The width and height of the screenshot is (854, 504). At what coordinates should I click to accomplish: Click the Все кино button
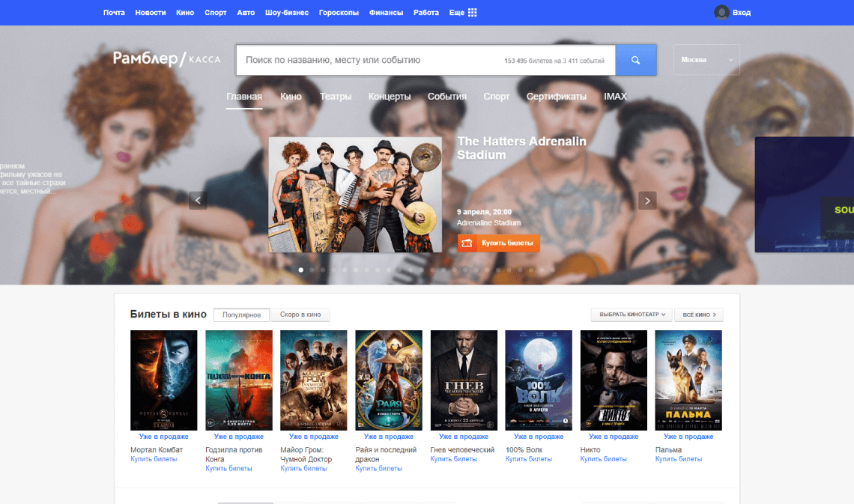699,315
